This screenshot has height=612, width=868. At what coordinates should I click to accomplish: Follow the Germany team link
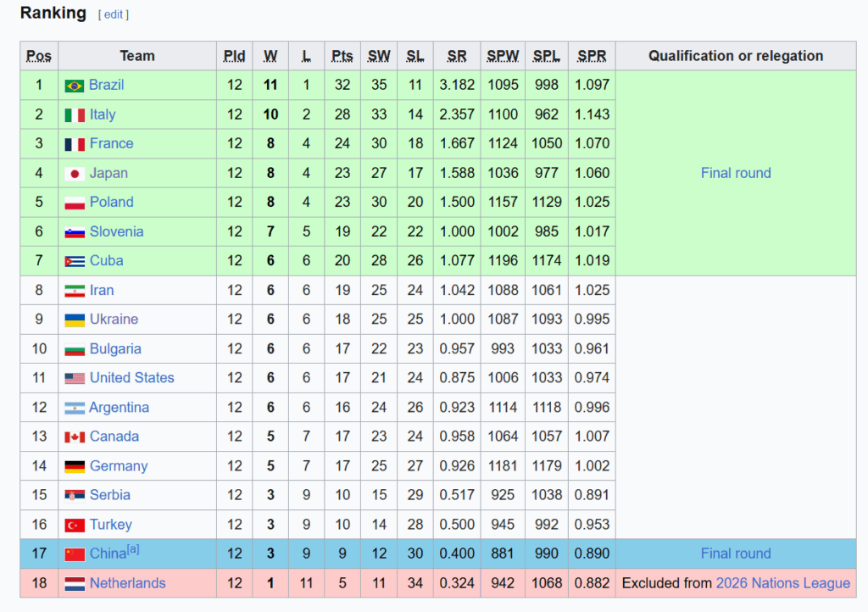coord(119,466)
